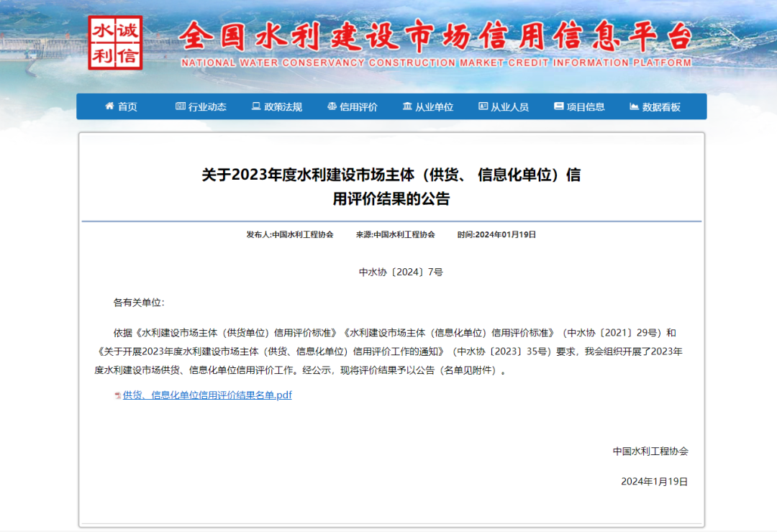Click the signature 中国水利工程协会 at bottom

[650, 451]
